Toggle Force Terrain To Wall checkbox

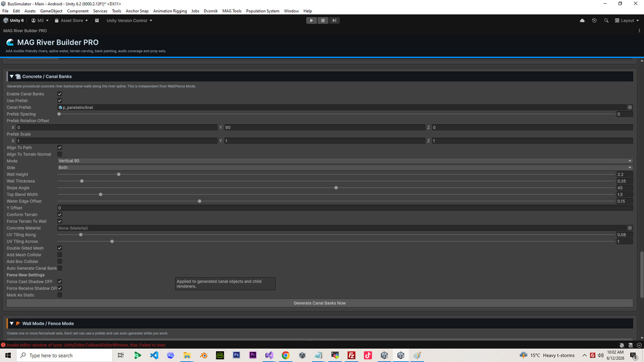[60, 221]
